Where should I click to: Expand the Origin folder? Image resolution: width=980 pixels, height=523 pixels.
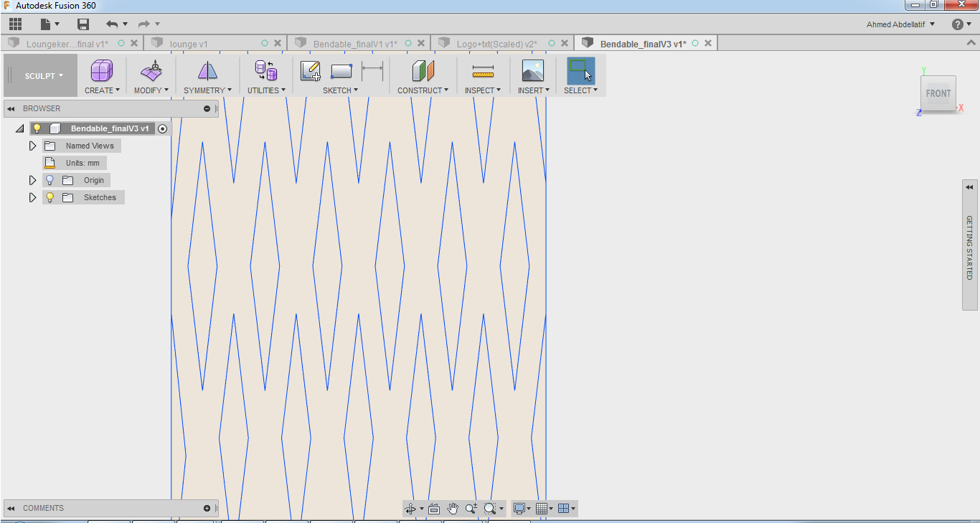(x=32, y=180)
